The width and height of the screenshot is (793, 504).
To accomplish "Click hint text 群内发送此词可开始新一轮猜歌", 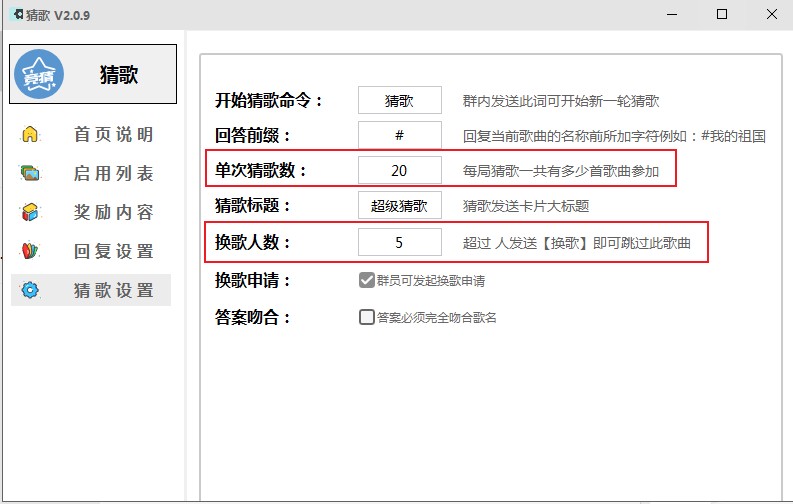I will click(x=561, y=101).
